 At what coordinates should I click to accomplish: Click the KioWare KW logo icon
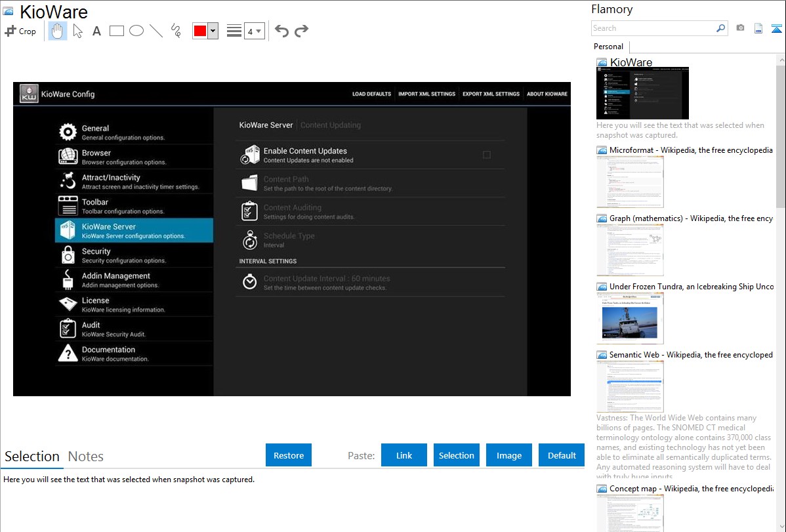point(29,94)
